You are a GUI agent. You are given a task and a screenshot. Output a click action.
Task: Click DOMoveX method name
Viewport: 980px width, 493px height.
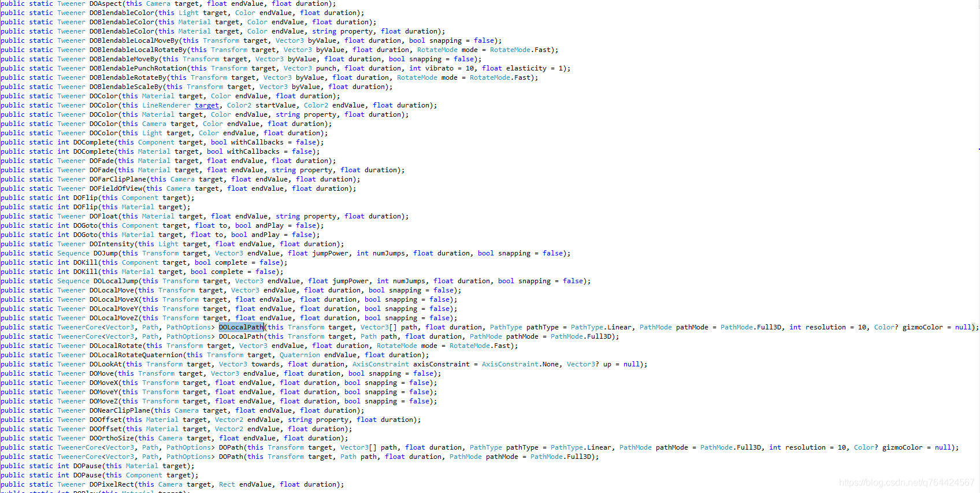pyautogui.click(x=103, y=383)
